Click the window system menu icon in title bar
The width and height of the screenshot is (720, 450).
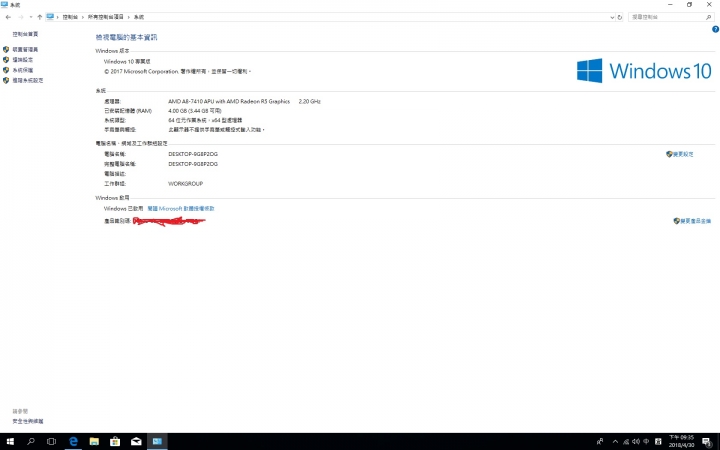pos(5,5)
